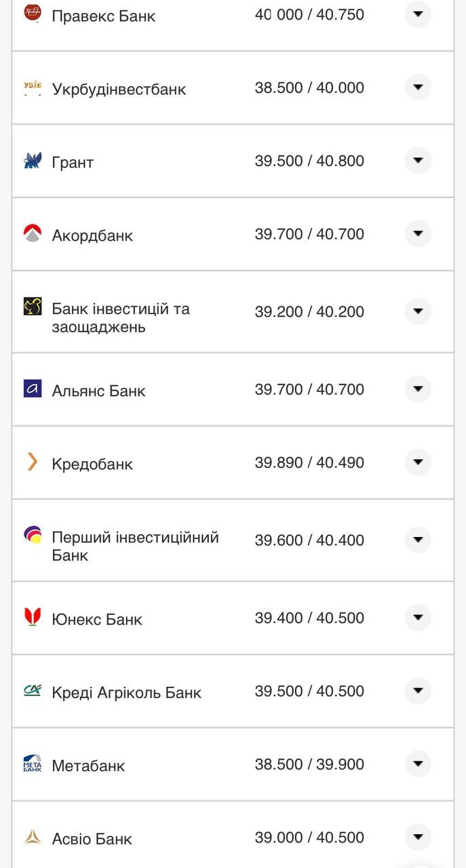
Task: Expand the Правекс Банк rate details
Action: [x=418, y=14]
